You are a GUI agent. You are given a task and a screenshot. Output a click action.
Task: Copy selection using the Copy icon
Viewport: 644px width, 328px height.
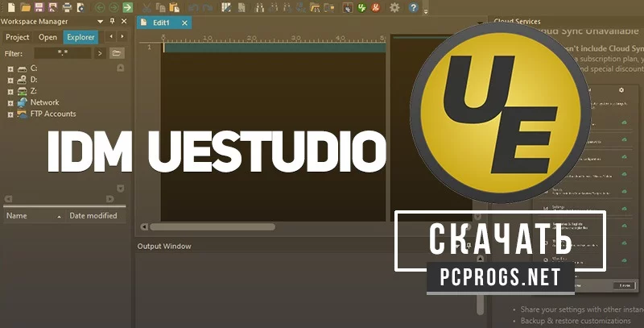(x=160, y=7)
